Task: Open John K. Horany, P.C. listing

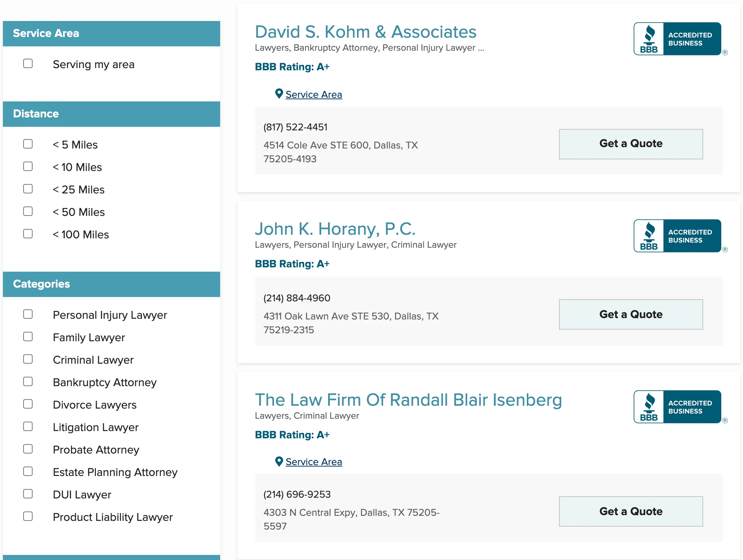Action: point(335,229)
